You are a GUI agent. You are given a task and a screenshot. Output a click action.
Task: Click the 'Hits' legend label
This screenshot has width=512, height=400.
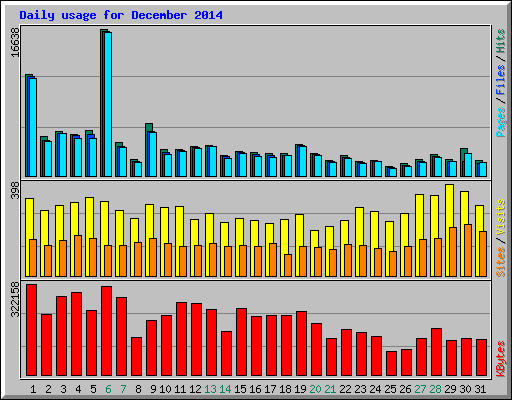(501, 41)
